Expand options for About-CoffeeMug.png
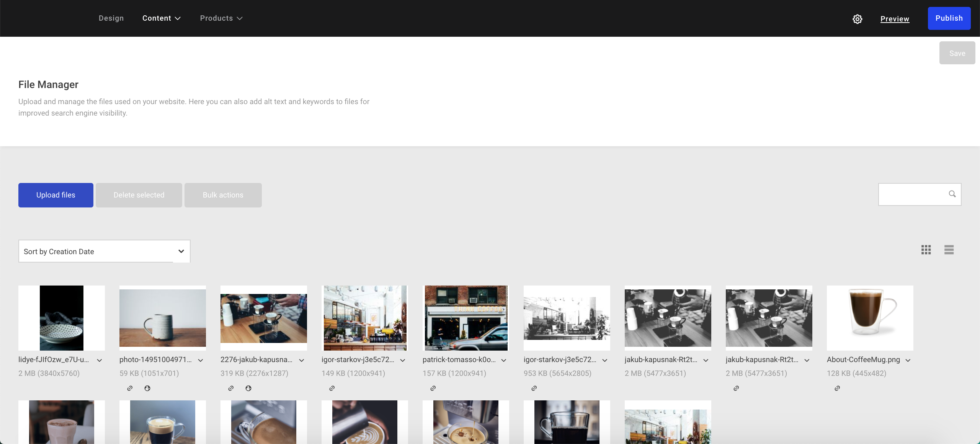Screen dimensions: 980x444 pyautogui.click(x=908, y=360)
